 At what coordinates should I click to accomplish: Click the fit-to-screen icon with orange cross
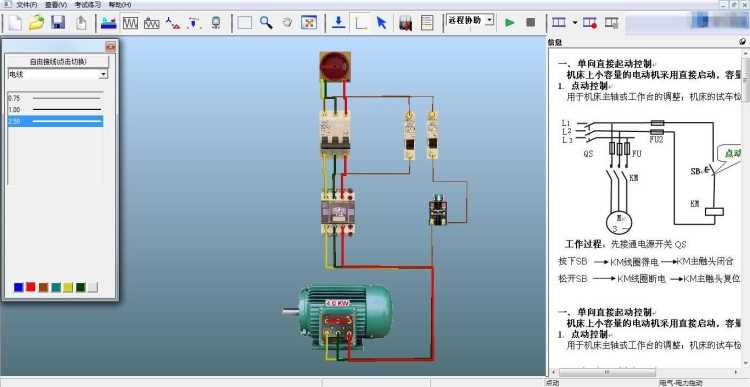(309, 22)
